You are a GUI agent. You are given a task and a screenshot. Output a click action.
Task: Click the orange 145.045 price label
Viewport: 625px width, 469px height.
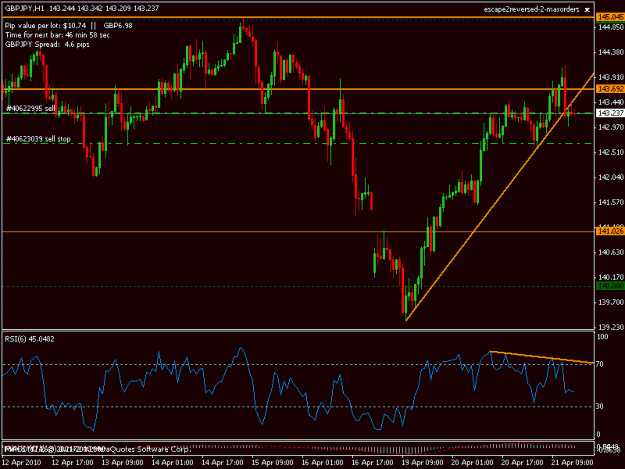click(x=610, y=17)
